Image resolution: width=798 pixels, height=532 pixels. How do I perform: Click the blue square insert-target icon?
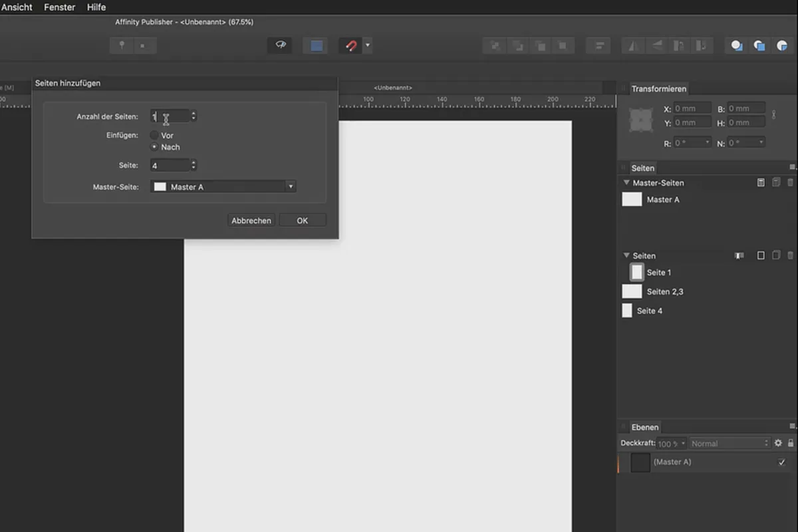point(759,46)
